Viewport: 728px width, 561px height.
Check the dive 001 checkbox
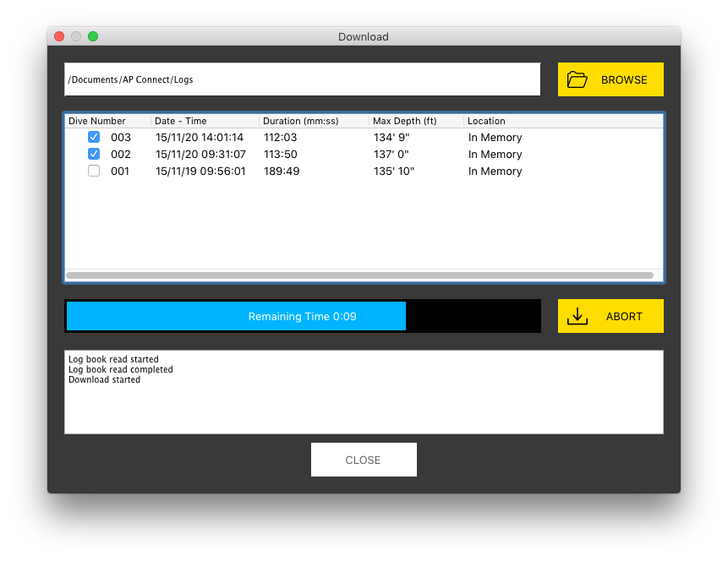tap(94, 171)
